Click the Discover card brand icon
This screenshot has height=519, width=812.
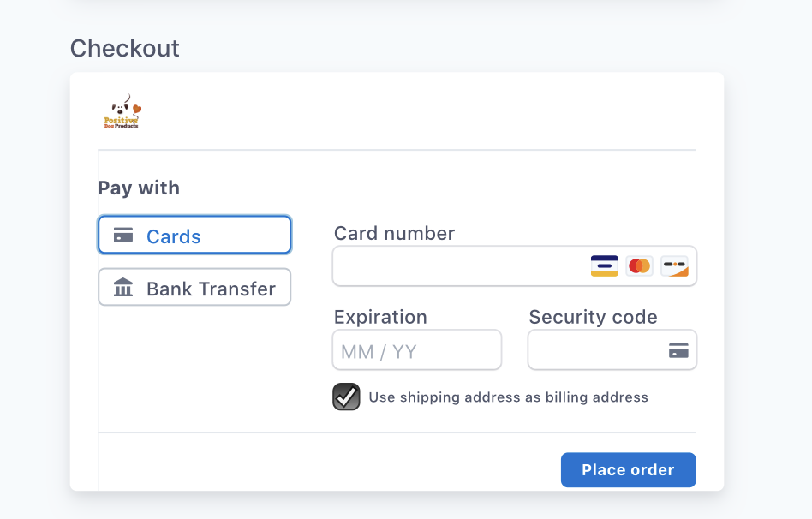pyautogui.click(x=675, y=266)
